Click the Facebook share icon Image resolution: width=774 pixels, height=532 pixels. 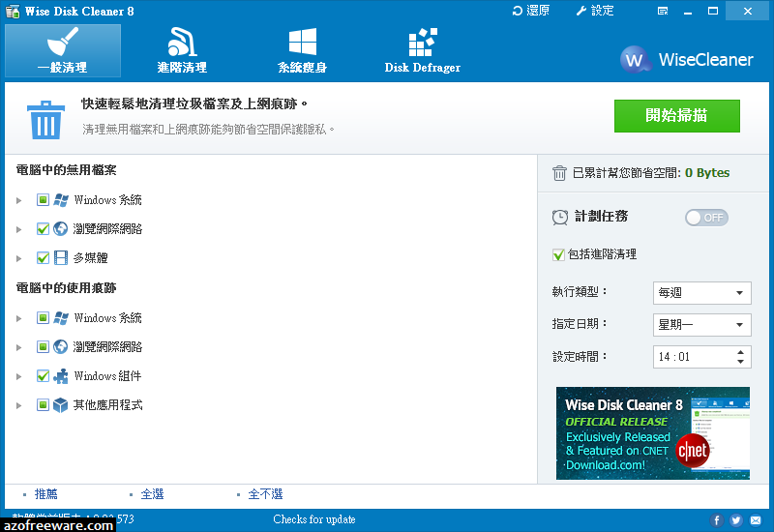717,520
